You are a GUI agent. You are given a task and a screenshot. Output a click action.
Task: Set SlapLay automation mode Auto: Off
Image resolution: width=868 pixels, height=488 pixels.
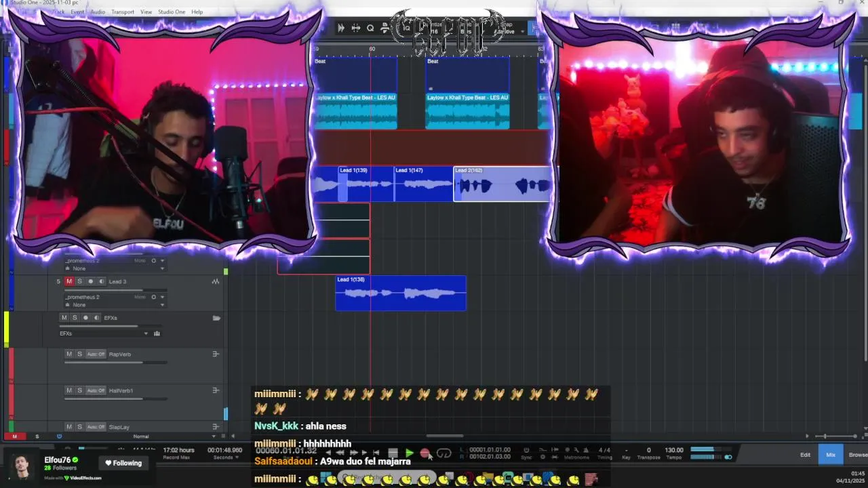(x=96, y=427)
